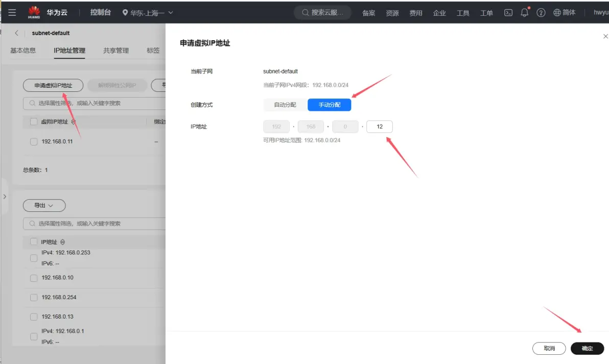Switch to 共享管理 tab
Screen dimensions: 609x364
point(116,51)
